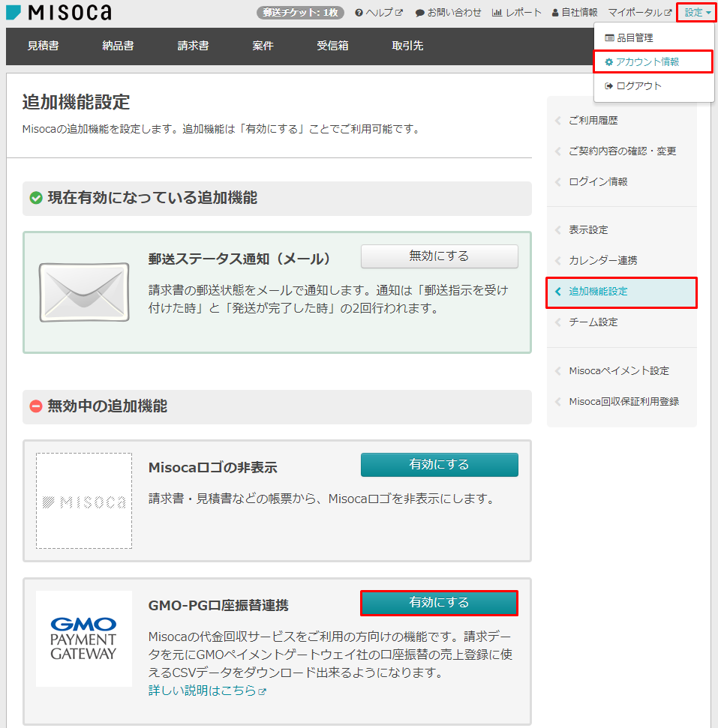Open the 取引先 tab
The width and height of the screenshot is (718, 728).
(x=407, y=46)
